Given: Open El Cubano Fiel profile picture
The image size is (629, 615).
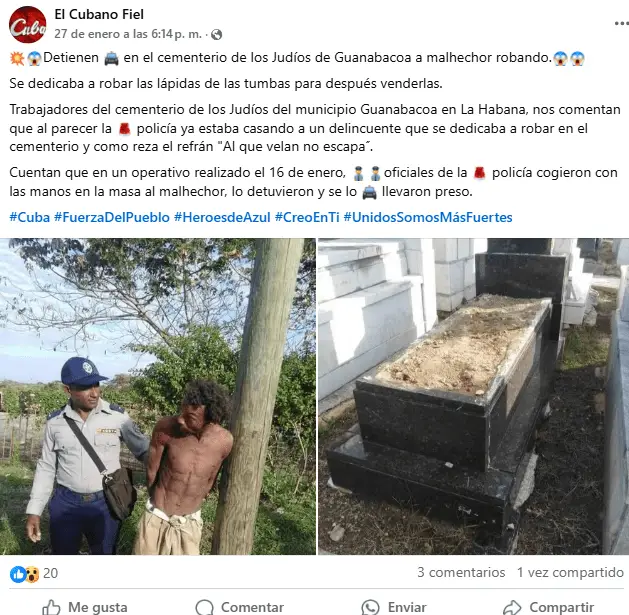Looking at the screenshot, I should coord(27,24).
